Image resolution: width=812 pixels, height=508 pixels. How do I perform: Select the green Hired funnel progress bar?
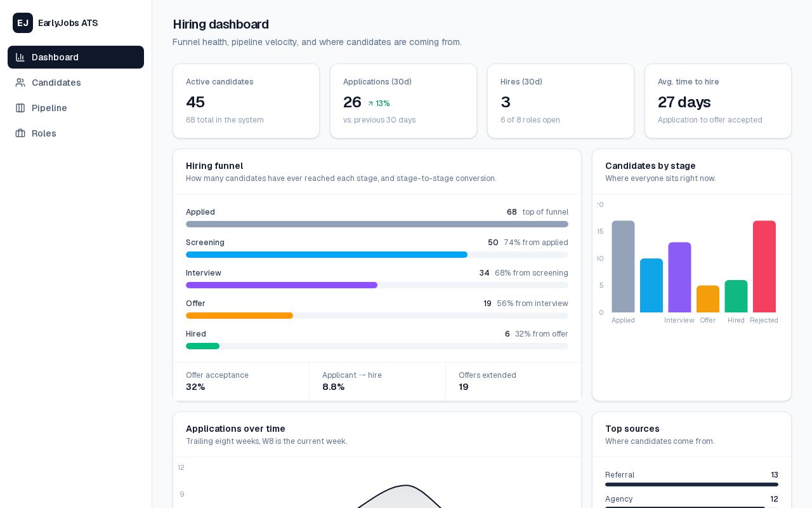tap(202, 346)
